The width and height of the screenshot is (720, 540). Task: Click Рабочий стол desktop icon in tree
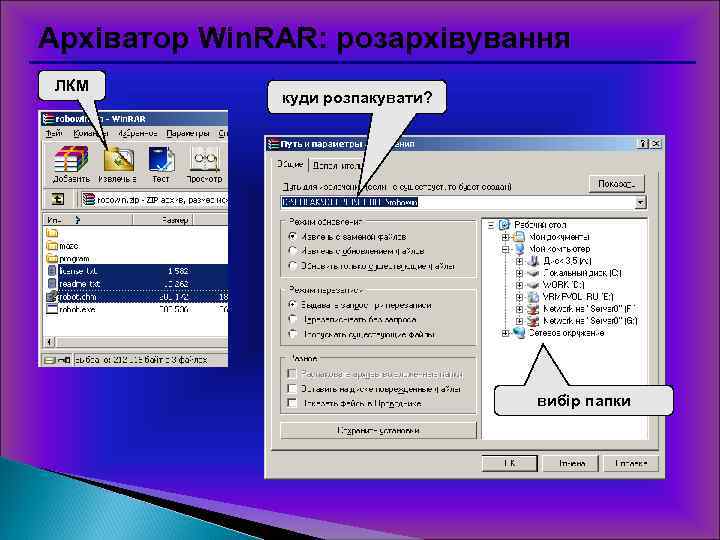click(505, 225)
